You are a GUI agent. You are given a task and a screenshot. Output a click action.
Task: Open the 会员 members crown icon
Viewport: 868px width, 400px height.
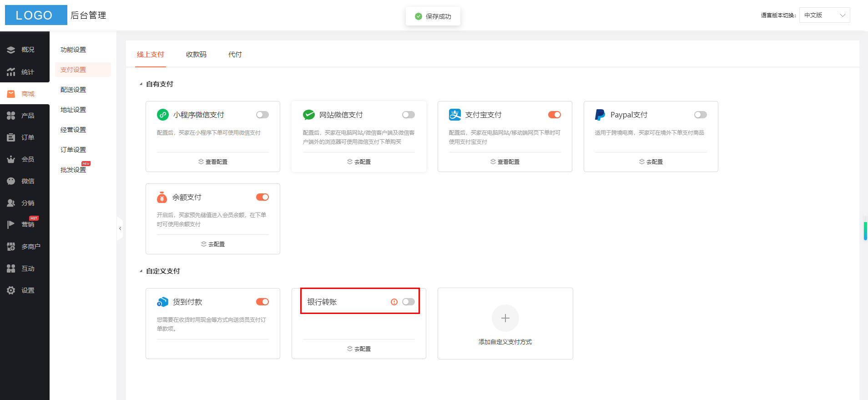point(11,159)
